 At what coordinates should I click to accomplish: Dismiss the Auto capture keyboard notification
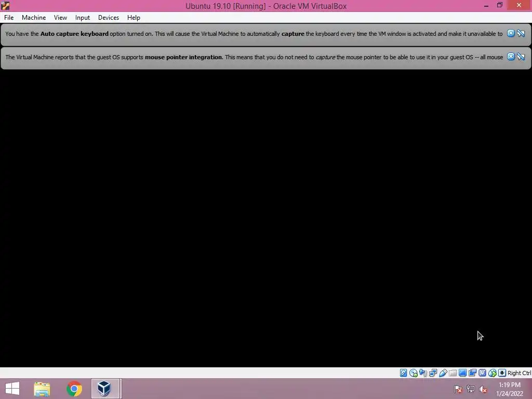pyautogui.click(x=511, y=33)
